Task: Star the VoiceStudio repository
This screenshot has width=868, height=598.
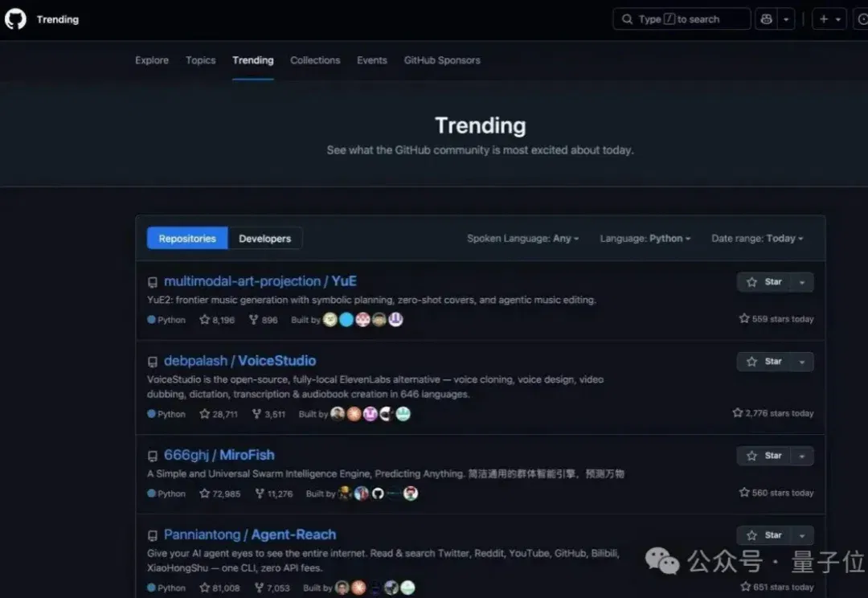Action: click(x=764, y=362)
